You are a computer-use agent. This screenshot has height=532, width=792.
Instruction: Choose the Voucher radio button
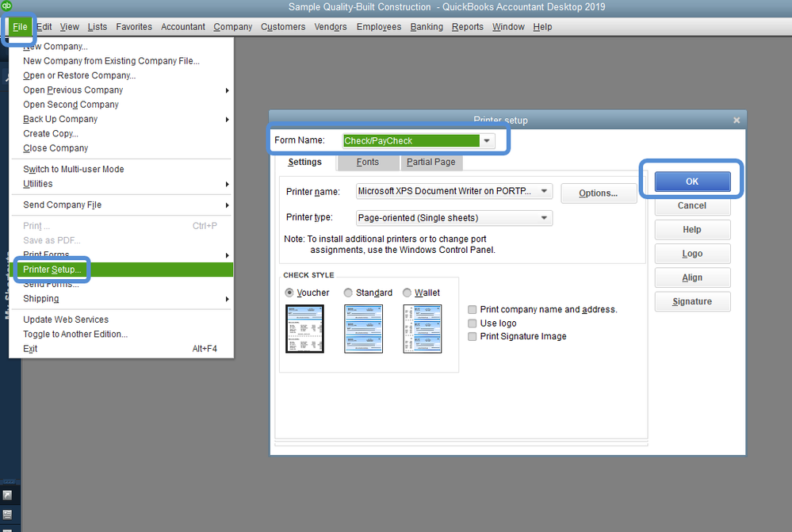pos(289,293)
